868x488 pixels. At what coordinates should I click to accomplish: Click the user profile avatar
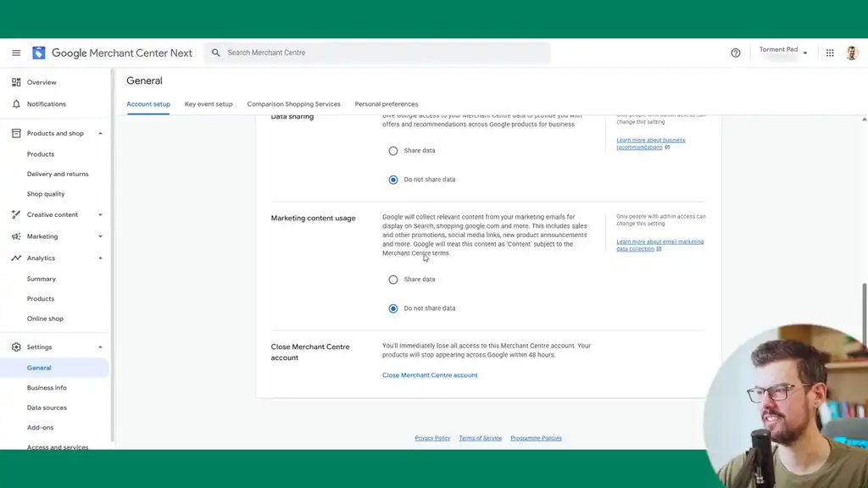[x=851, y=53]
